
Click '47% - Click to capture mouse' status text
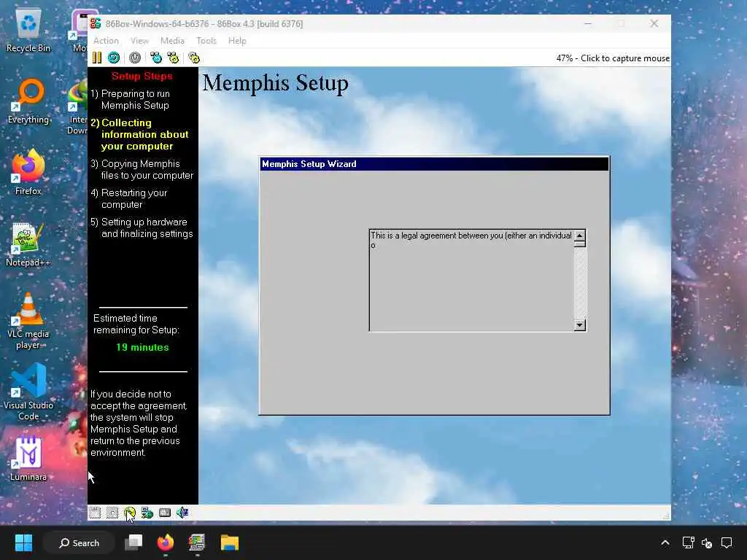[x=613, y=58]
